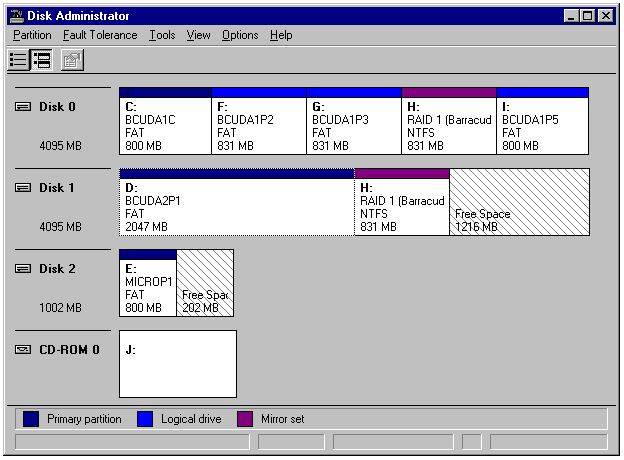
Task: Open the Options menu
Action: (240, 35)
